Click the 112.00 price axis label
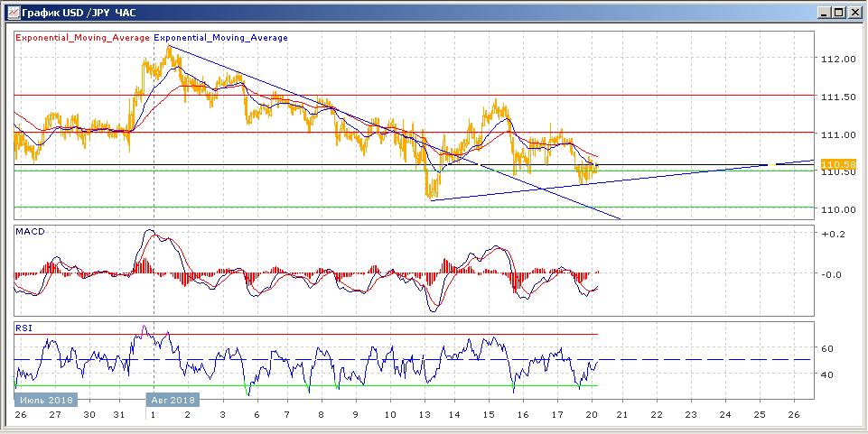Screen dimensions: 868x434 pyautogui.click(x=837, y=59)
